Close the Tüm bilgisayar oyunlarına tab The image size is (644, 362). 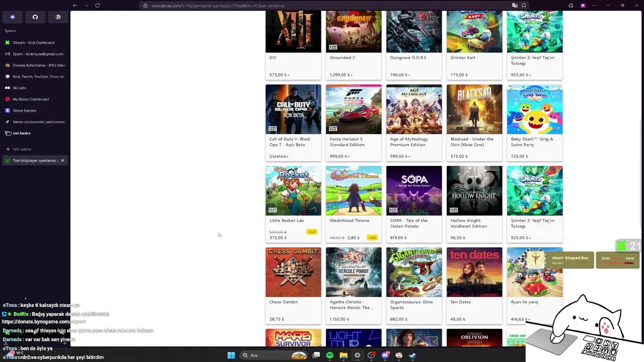pyautogui.click(x=62, y=160)
